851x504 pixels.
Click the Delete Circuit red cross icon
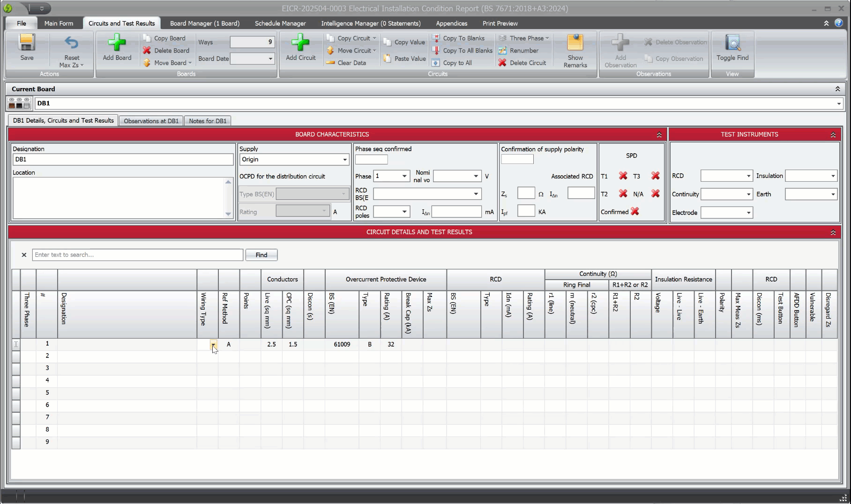[x=502, y=63]
